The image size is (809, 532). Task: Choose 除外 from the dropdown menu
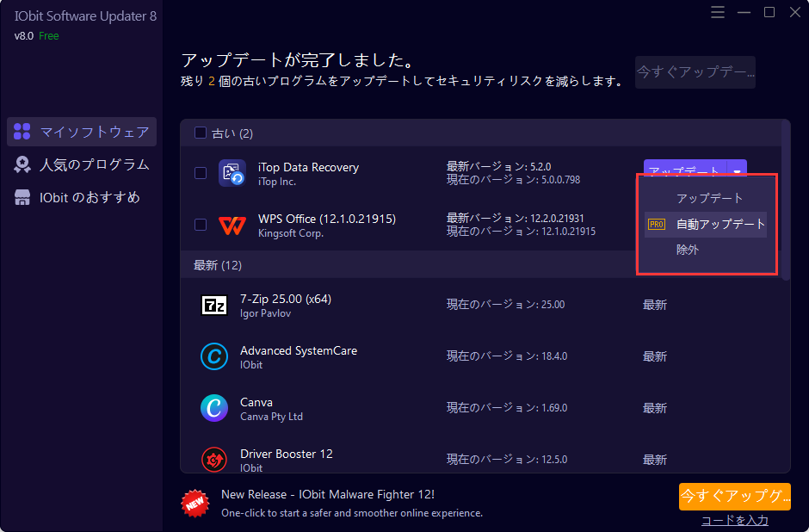706,250
